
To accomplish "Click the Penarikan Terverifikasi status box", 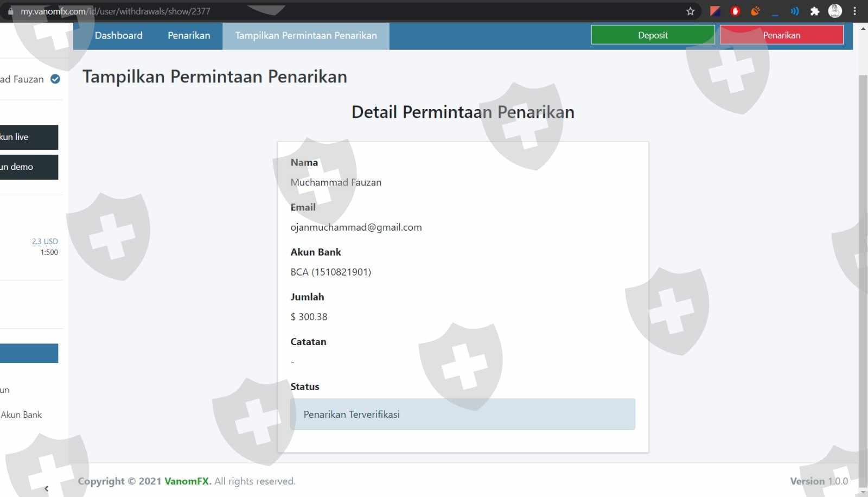I will tap(463, 415).
